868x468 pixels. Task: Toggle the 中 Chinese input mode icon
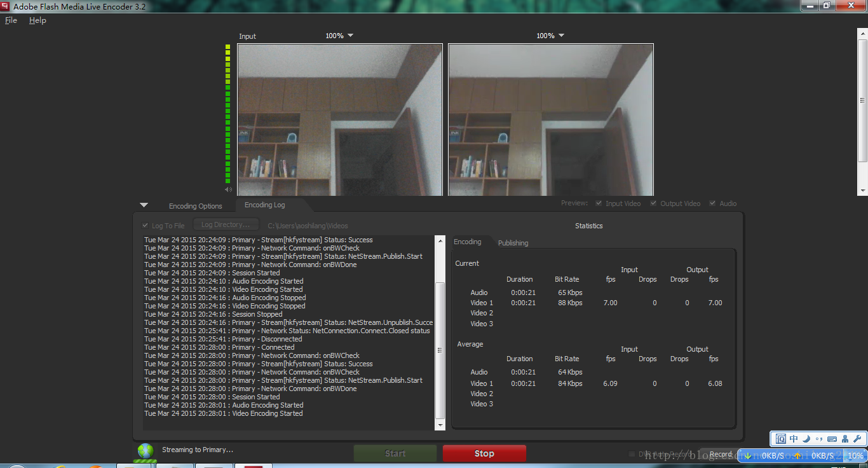pos(794,439)
